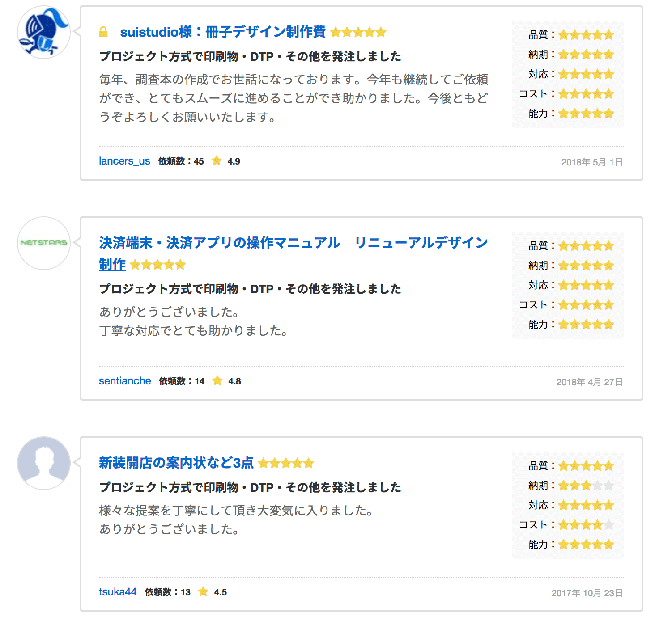The image size is (672, 625).
Task: Click the 納期 three-star rating in tsuka44 review
Action: [x=586, y=486]
